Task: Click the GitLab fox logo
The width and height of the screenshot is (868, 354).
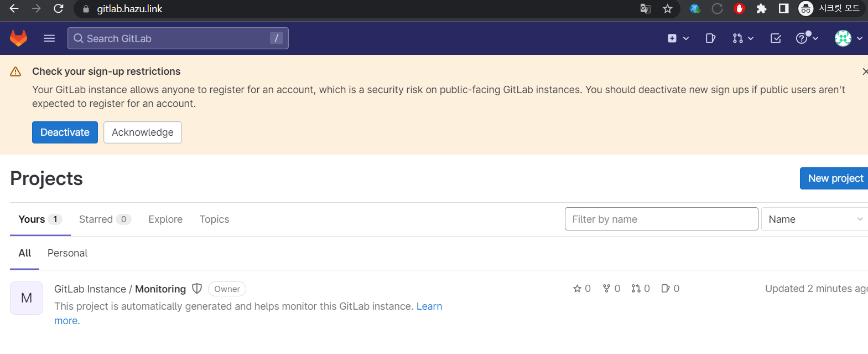Action: click(19, 38)
